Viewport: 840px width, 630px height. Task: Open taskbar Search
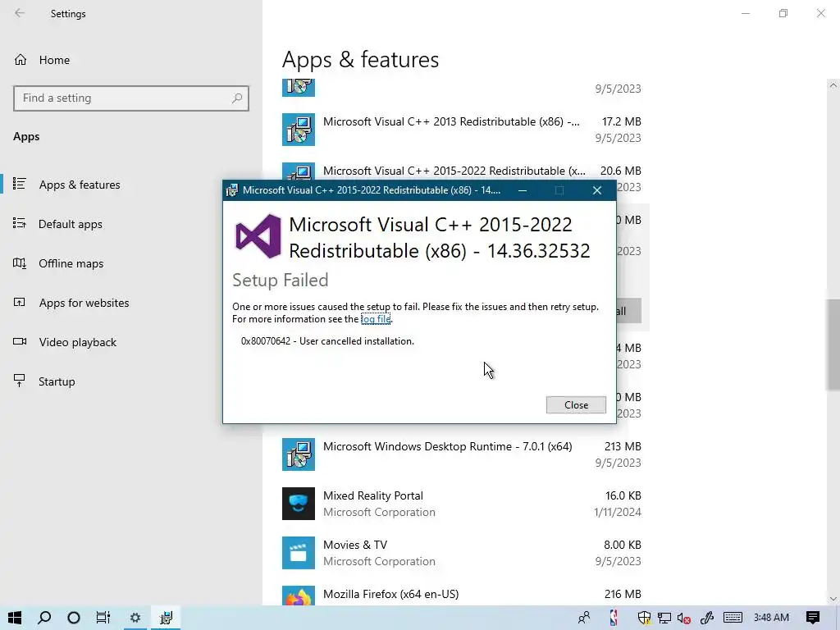pyautogui.click(x=44, y=618)
